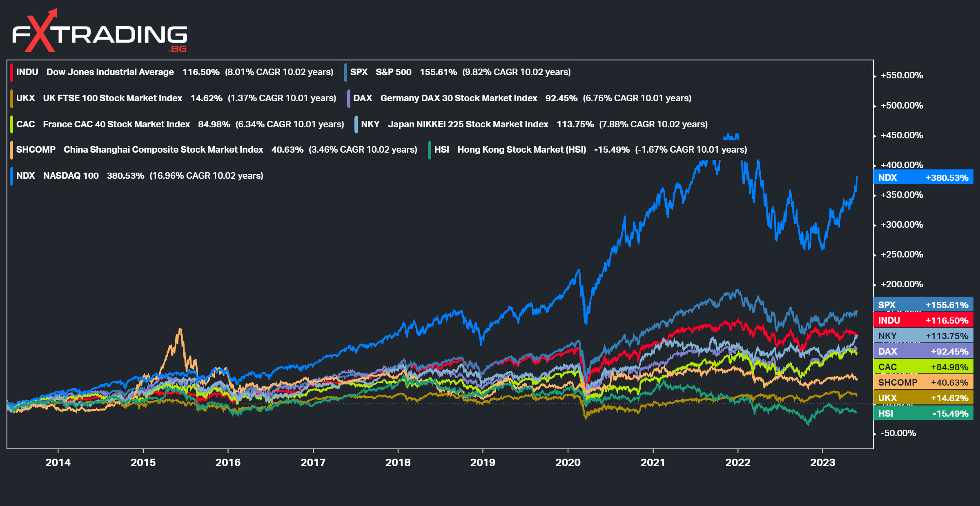980x506 pixels.
Task: Click 'Hong Kong Stock Market (HSI)' legend text
Action: tap(522, 150)
